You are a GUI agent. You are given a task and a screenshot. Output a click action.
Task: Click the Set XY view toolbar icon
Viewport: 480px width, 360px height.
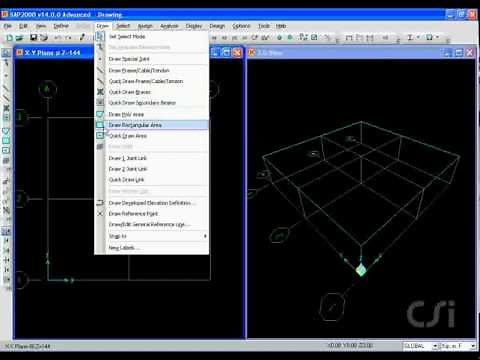point(214,38)
